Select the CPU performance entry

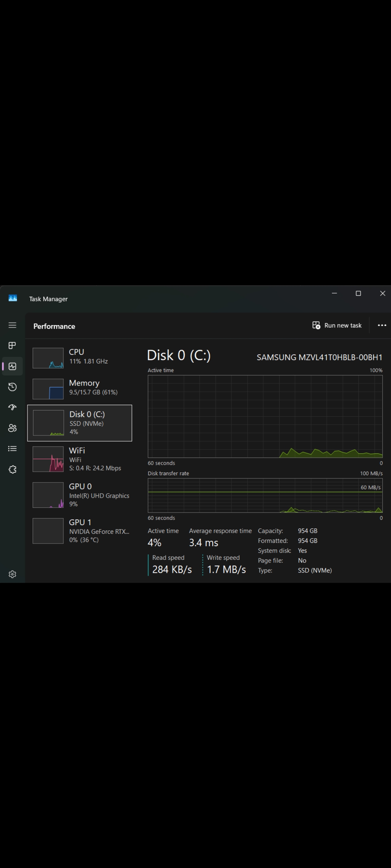(x=80, y=358)
